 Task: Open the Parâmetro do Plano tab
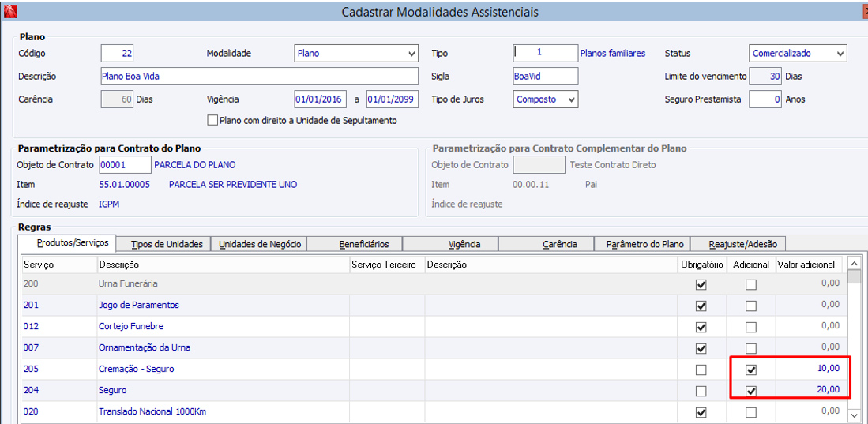pos(644,244)
